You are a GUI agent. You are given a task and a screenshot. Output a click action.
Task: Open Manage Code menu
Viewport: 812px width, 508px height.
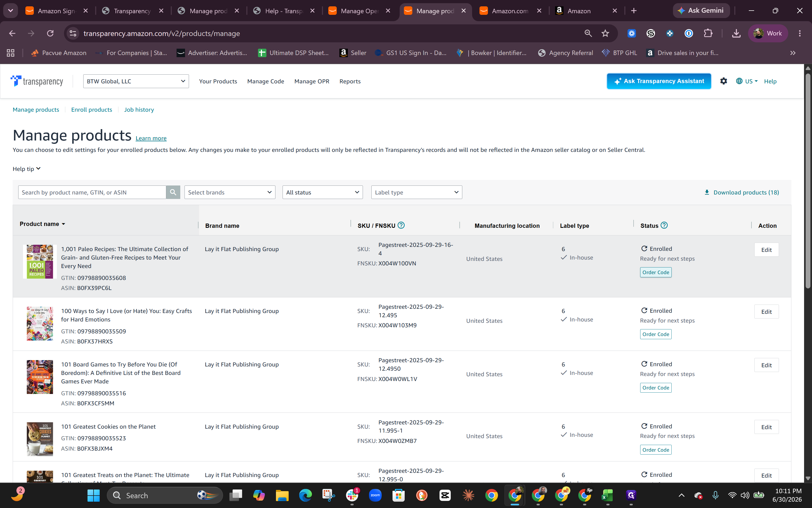pos(265,81)
